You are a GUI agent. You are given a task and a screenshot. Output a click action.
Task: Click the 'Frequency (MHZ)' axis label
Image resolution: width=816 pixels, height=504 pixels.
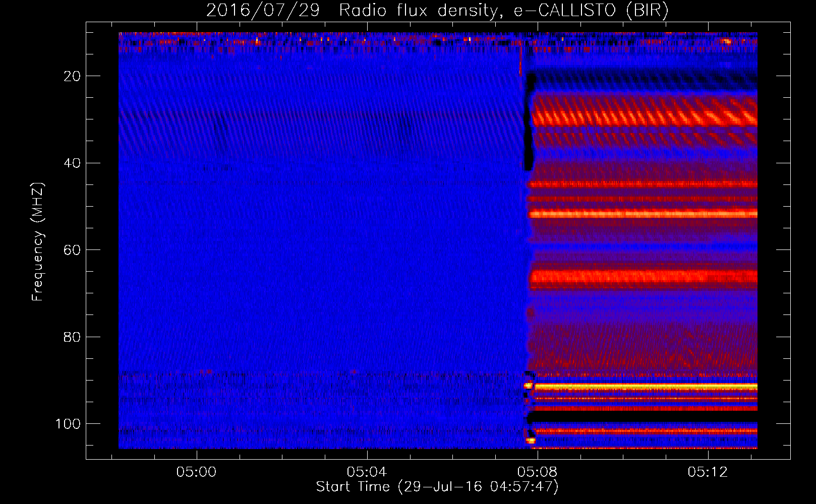click(38, 241)
